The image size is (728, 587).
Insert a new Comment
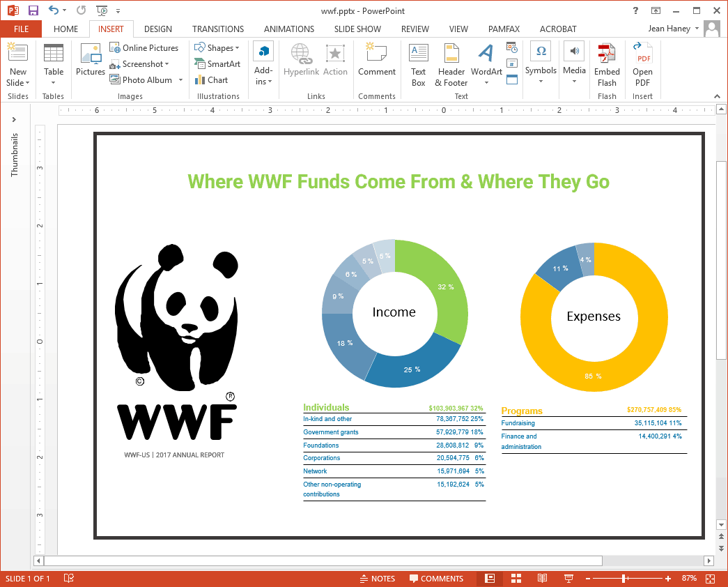click(x=376, y=59)
